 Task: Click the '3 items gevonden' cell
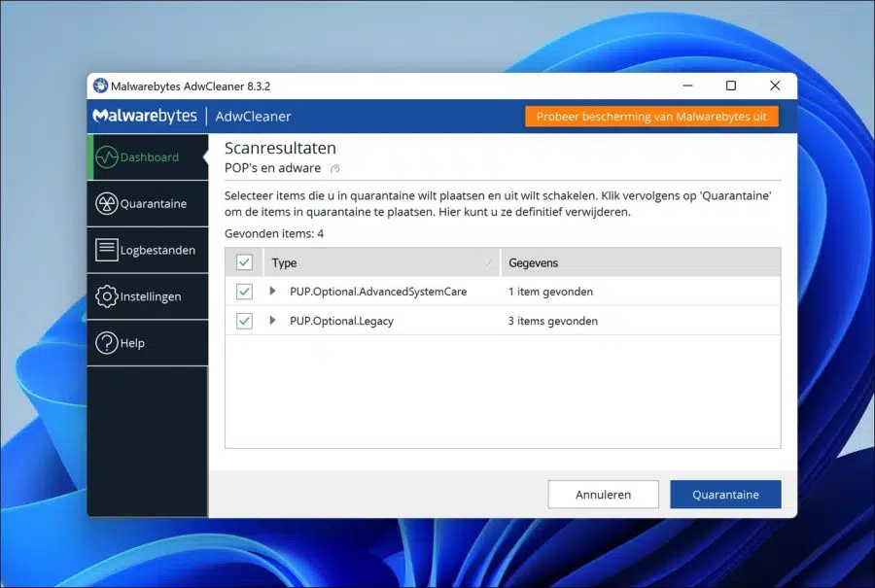pos(553,321)
